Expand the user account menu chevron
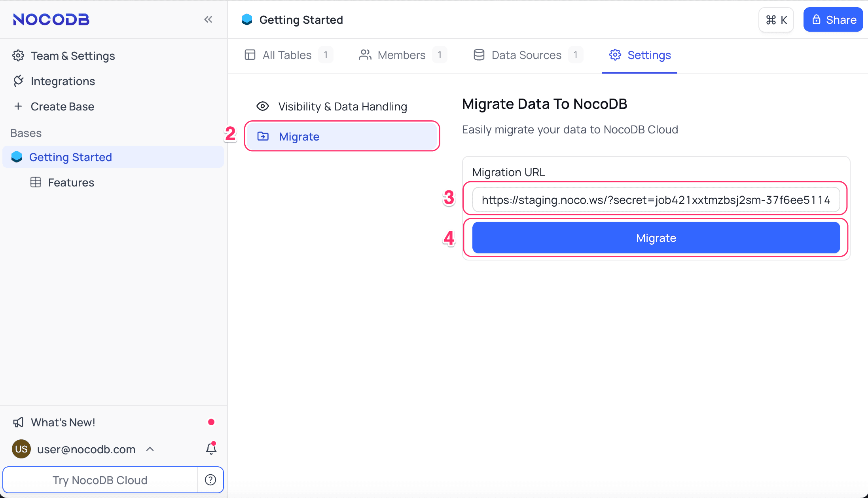Viewport: 868px width, 498px height. [x=150, y=449]
